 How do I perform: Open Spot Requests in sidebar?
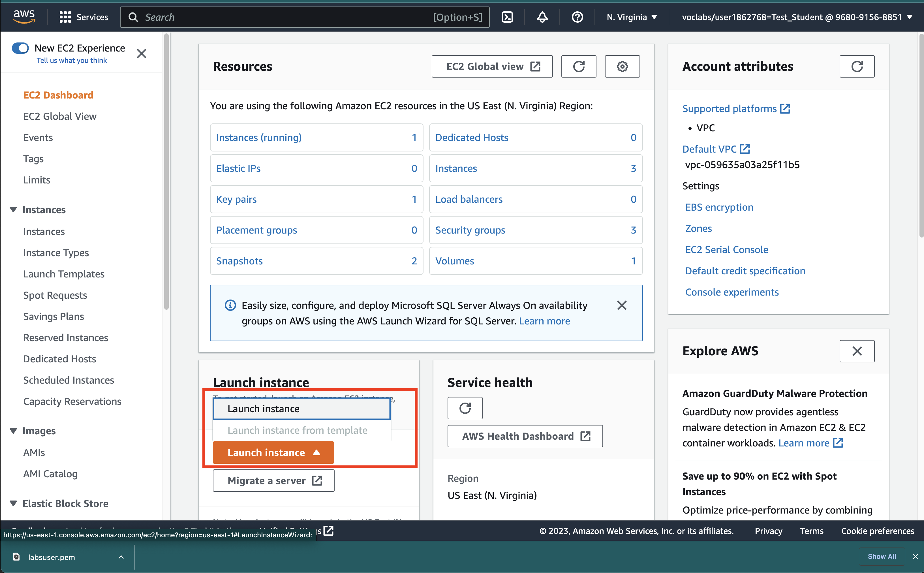click(55, 295)
